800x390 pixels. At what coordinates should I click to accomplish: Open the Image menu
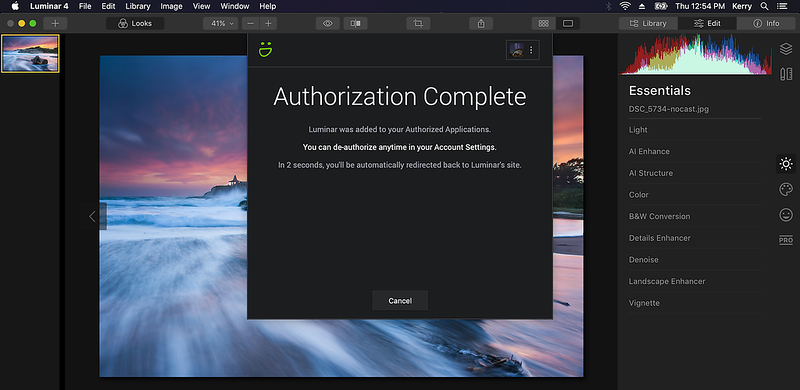[x=171, y=6]
